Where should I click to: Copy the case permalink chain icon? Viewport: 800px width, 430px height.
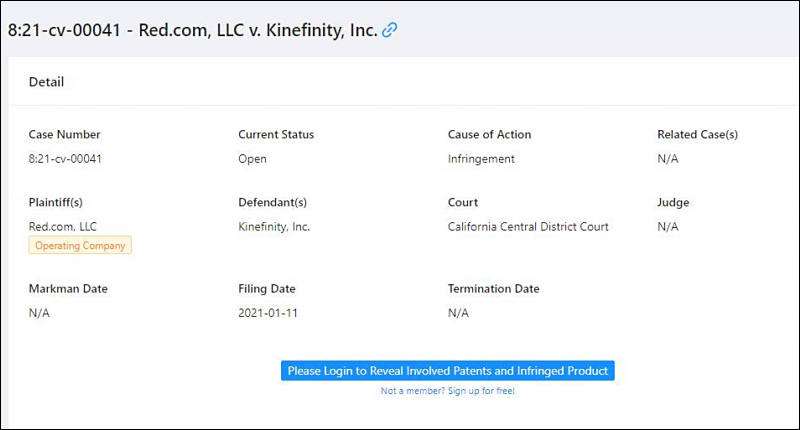tap(389, 30)
